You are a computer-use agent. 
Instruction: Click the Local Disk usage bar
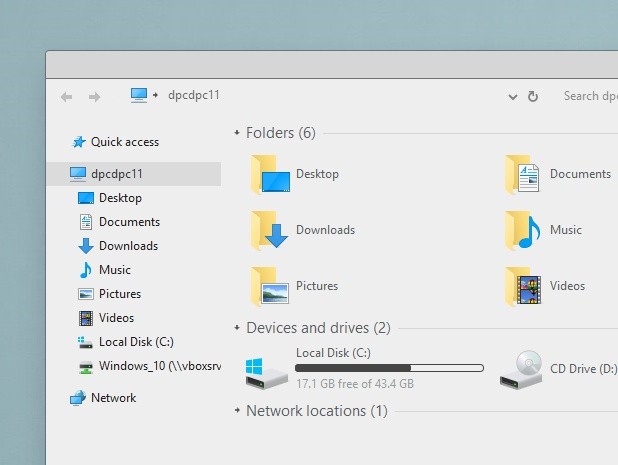[x=389, y=368]
